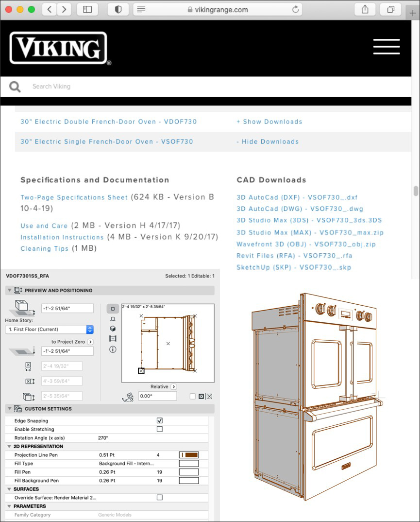Open the Home Story dropdown
The width and height of the screenshot is (420, 522).
(x=50, y=329)
